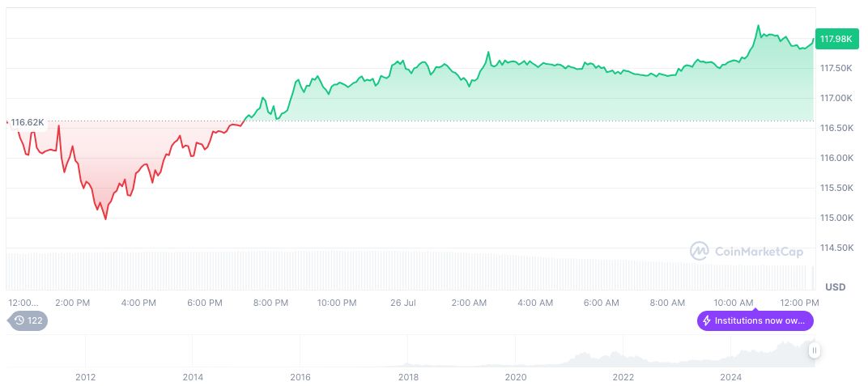Open the 'Institutions now ow...' news marker

[759, 320]
